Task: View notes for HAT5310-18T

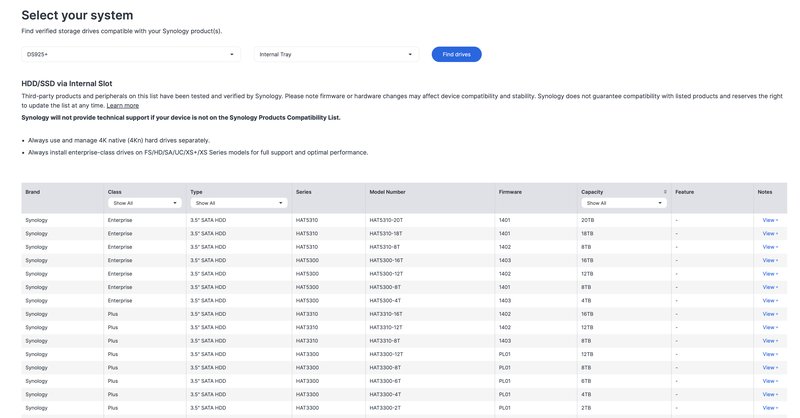Action: coord(770,233)
